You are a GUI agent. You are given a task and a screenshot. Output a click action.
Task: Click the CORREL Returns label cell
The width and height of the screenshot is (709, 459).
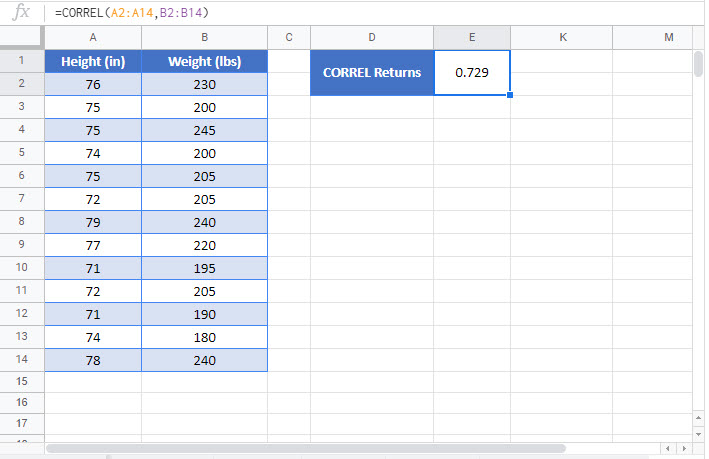click(372, 73)
